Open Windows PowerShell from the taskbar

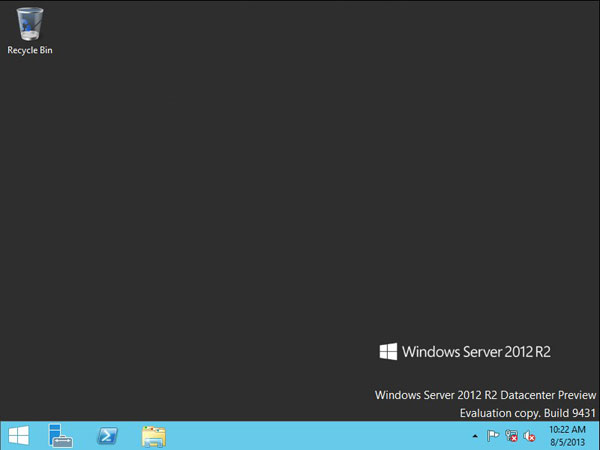coord(107,436)
